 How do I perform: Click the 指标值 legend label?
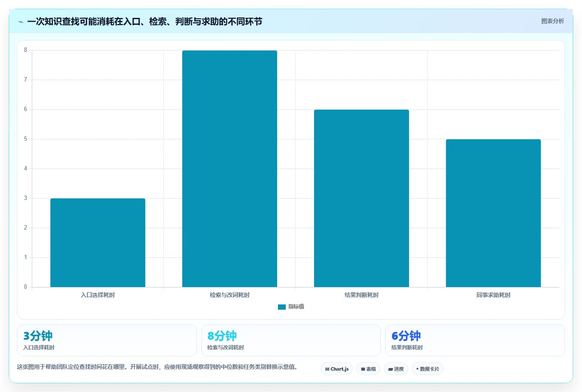coord(296,307)
